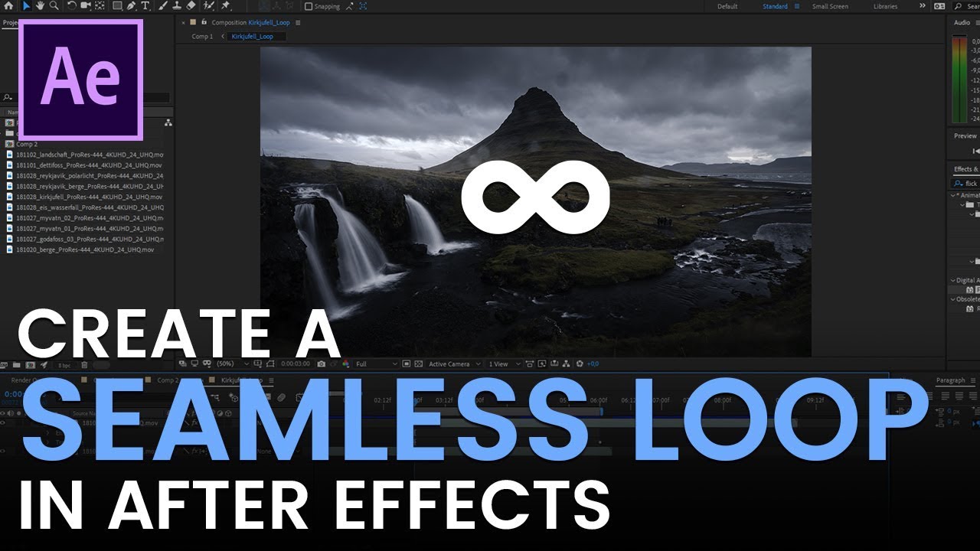Click the grid and guide options icon
This screenshot has width=980, height=551.
pyautogui.click(x=257, y=364)
